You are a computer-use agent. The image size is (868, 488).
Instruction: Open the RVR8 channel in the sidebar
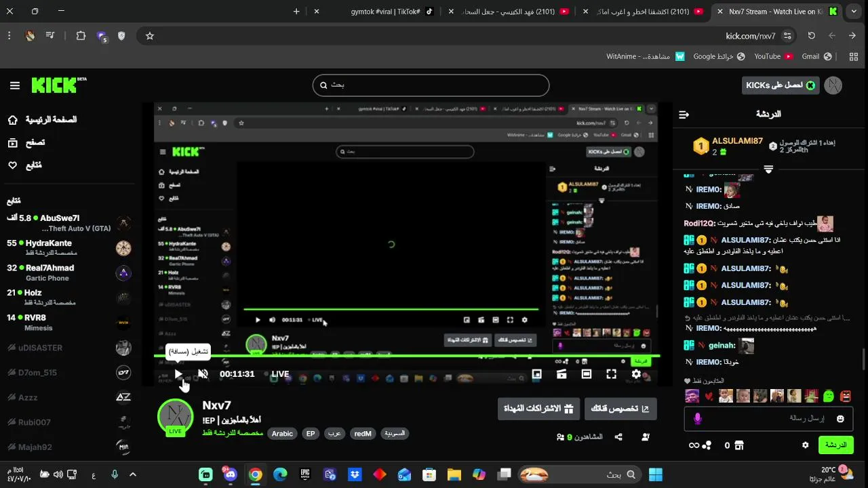click(x=68, y=322)
